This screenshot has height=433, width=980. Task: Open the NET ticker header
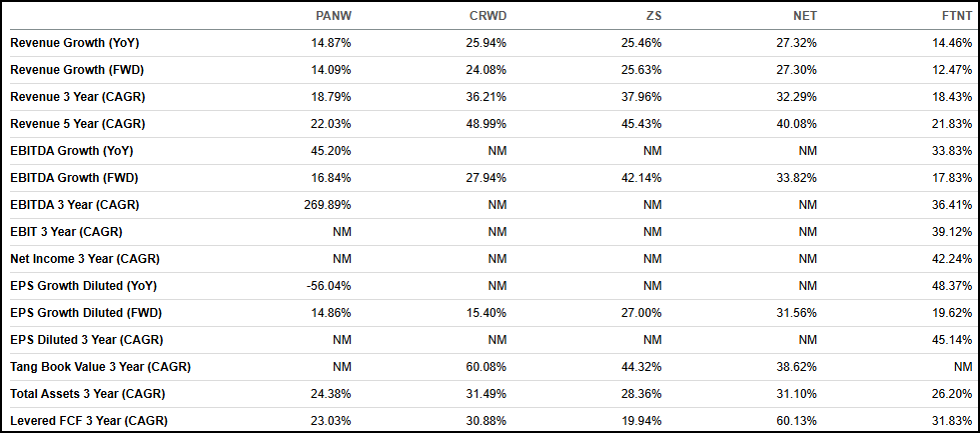click(x=805, y=16)
